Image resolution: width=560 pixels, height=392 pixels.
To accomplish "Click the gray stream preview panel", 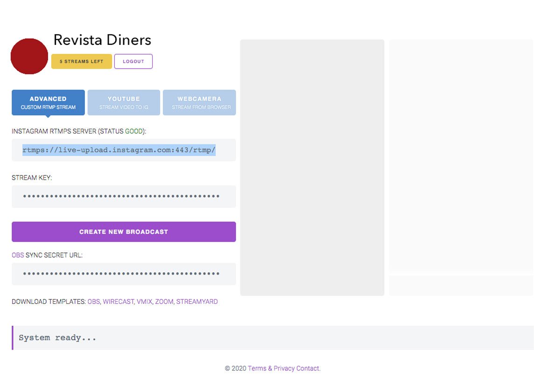I will coord(312,168).
